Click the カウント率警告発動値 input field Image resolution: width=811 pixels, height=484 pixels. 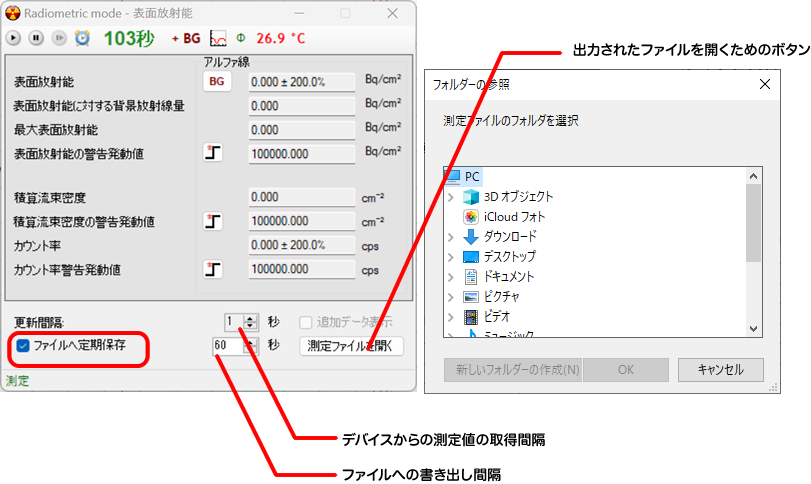(x=302, y=269)
